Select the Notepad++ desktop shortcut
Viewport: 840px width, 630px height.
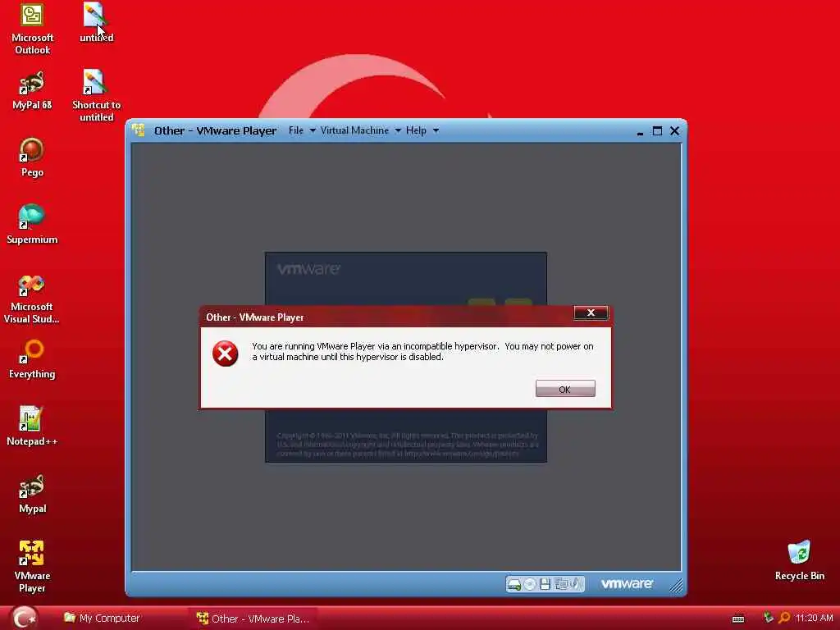click(x=32, y=427)
